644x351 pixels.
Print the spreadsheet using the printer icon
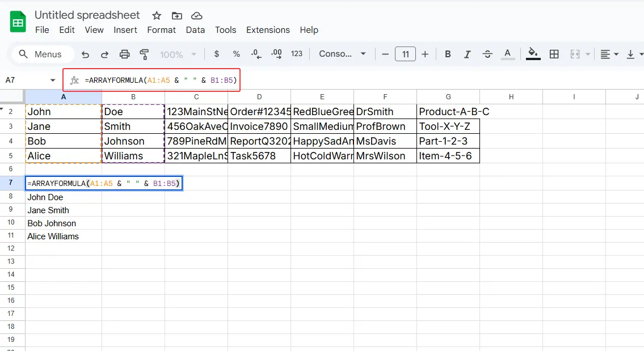[x=124, y=54]
